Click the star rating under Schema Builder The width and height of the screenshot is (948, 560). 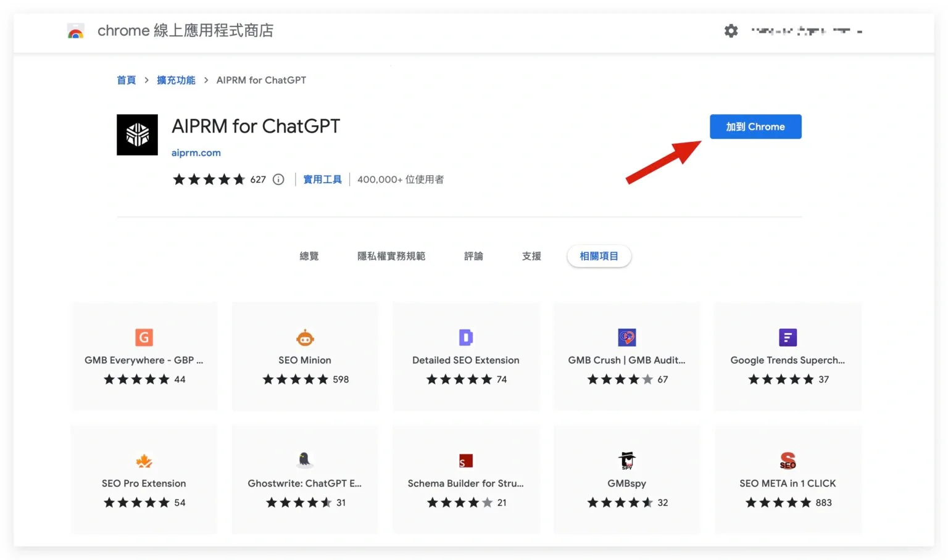coord(460,503)
